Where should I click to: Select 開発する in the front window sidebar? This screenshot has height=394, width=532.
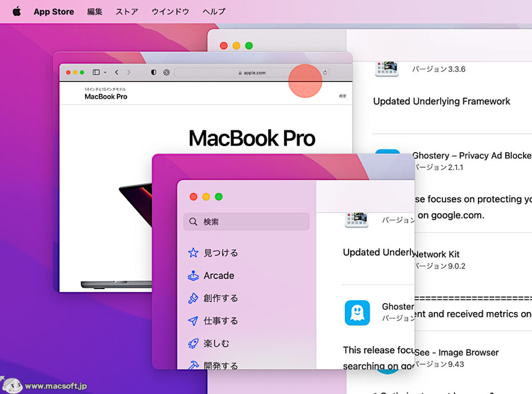point(213,365)
